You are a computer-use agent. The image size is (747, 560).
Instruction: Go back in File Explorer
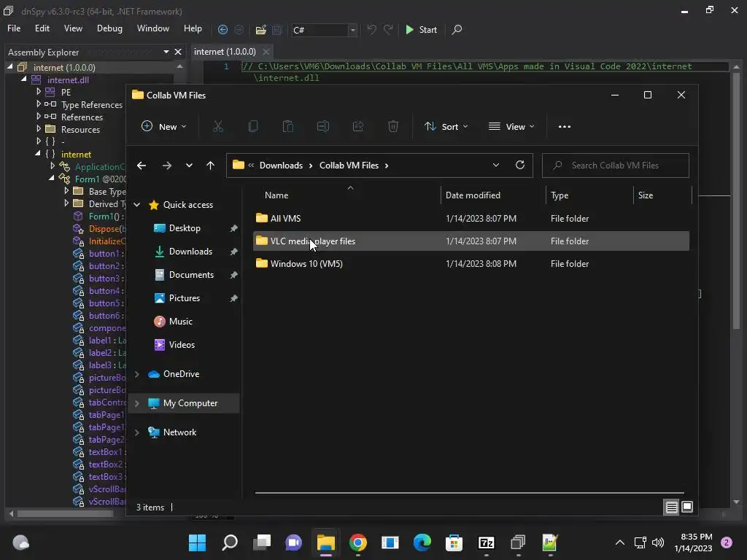coord(142,166)
